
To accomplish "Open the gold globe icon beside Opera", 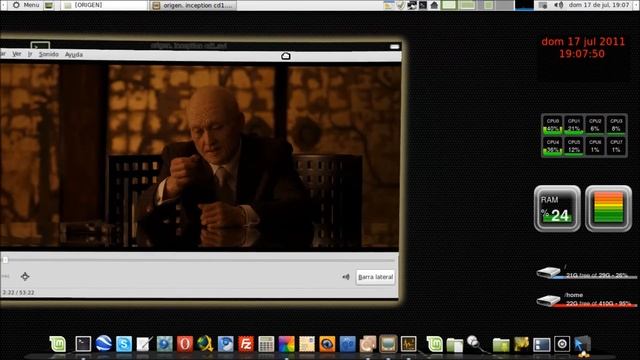I will coord(205,344).
